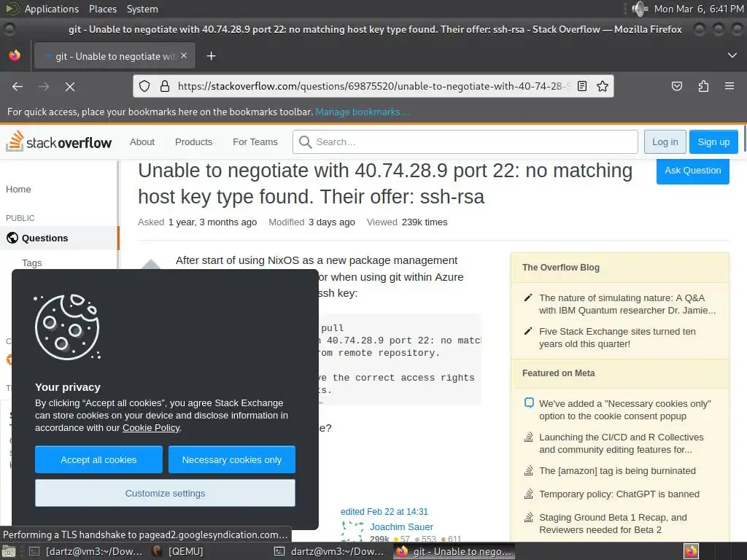The width and height of the screenshot is (747, 560).
Task: Click the Log in button
Action: point(665,142)
